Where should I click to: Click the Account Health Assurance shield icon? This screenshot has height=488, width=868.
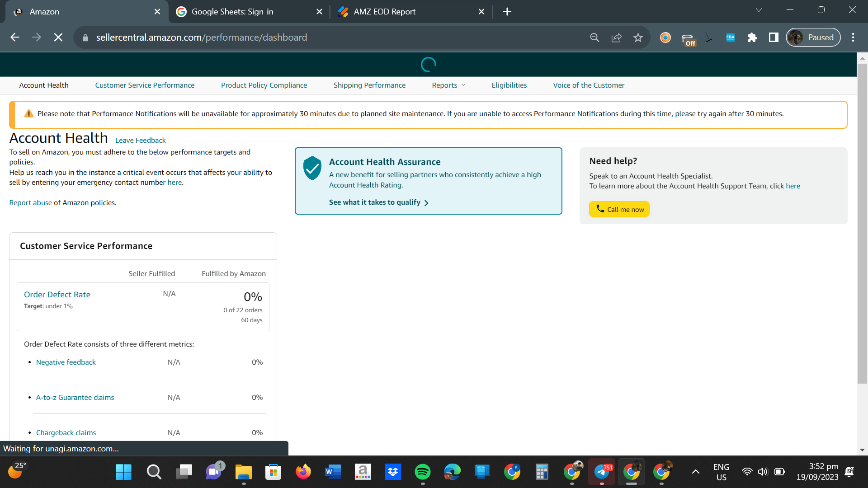312,168
